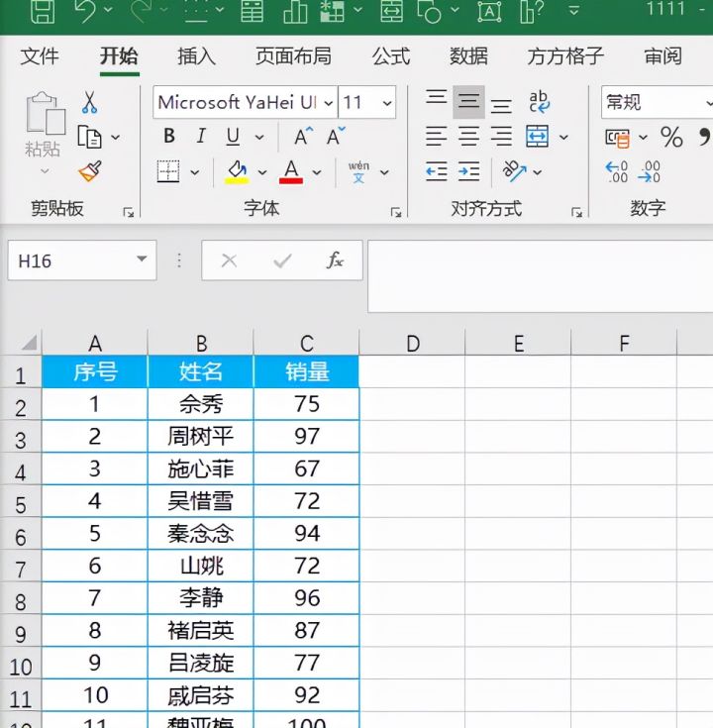Toggle Underline formatting

[x=233, y=137]
